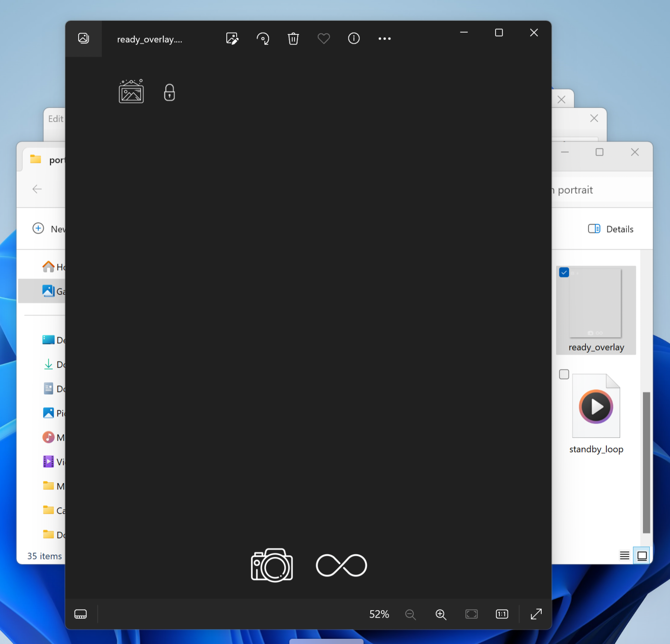Screen dimensions: 670x644
Task: Open the See more options menu
Action: (384, 39)
